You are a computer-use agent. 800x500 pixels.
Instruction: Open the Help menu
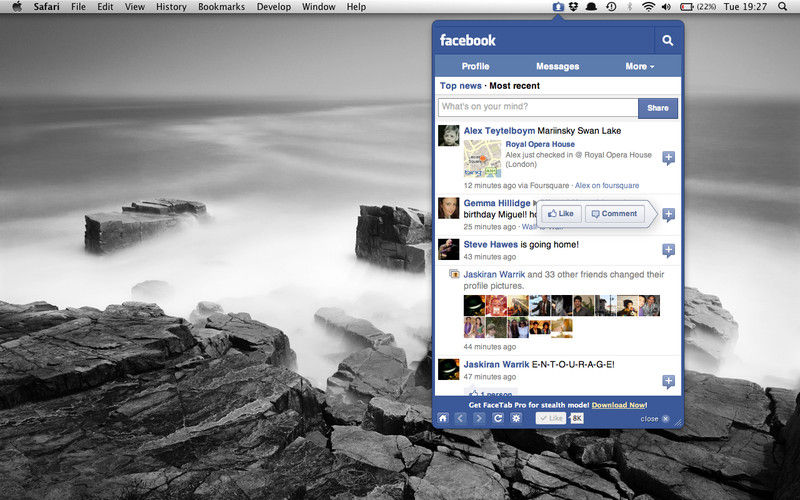pyautogui.click(x=356, y=7)
